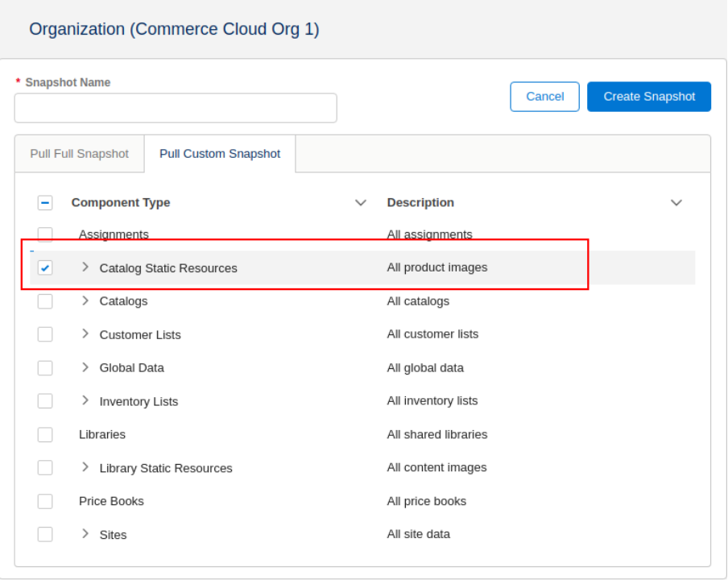Tick the Libraries checkbox

click(x=45, y=435)
